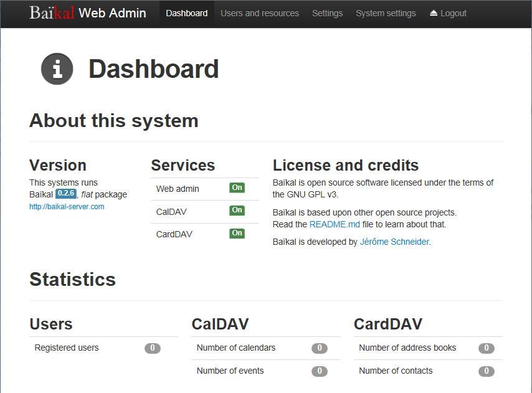Click the Number of events count badge

tap(320, 371)
